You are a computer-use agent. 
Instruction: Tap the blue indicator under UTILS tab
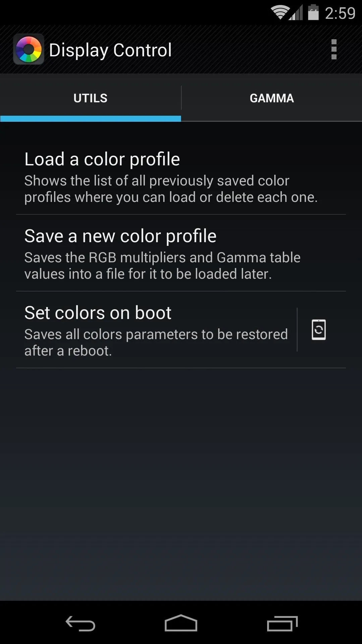pyautogui.click(x=90, y=118)
